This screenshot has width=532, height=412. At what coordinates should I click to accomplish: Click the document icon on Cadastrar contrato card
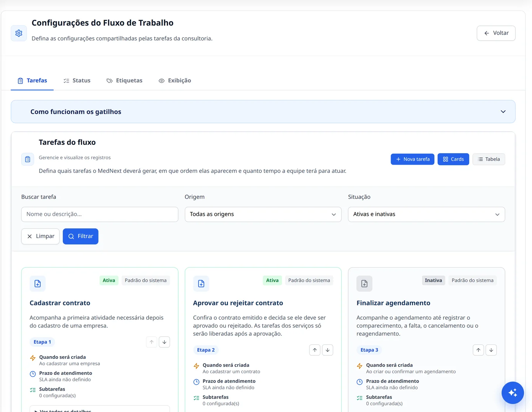coord(38,284)
